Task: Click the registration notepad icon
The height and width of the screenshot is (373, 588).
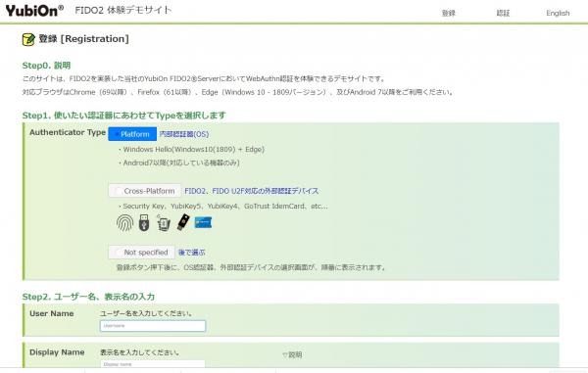Action: tap(28, 39)
